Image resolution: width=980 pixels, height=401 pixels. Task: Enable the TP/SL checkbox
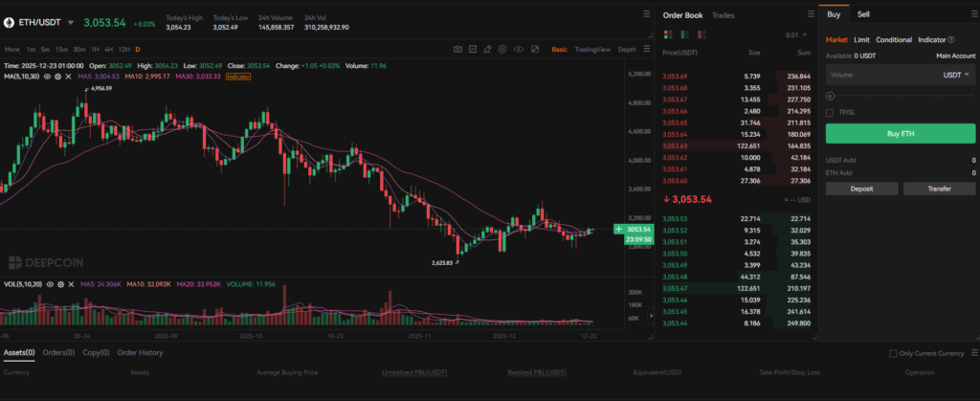830,112
